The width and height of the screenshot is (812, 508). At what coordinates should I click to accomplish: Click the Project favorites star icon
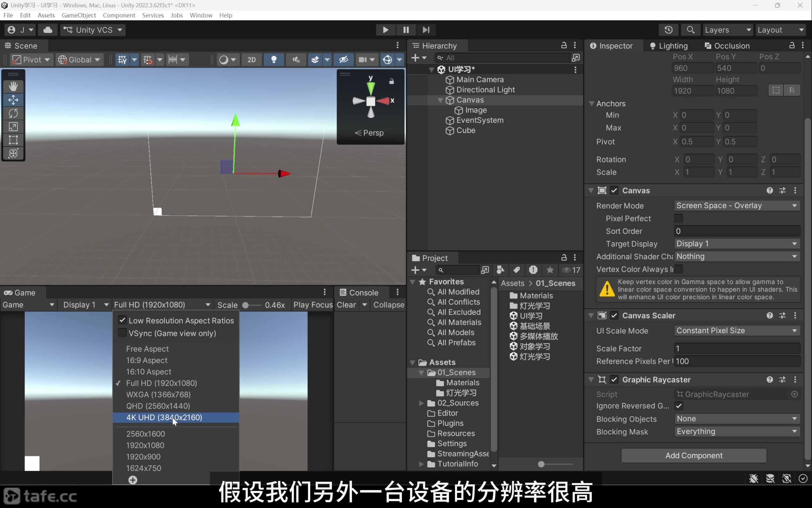(x=550, y=270)
